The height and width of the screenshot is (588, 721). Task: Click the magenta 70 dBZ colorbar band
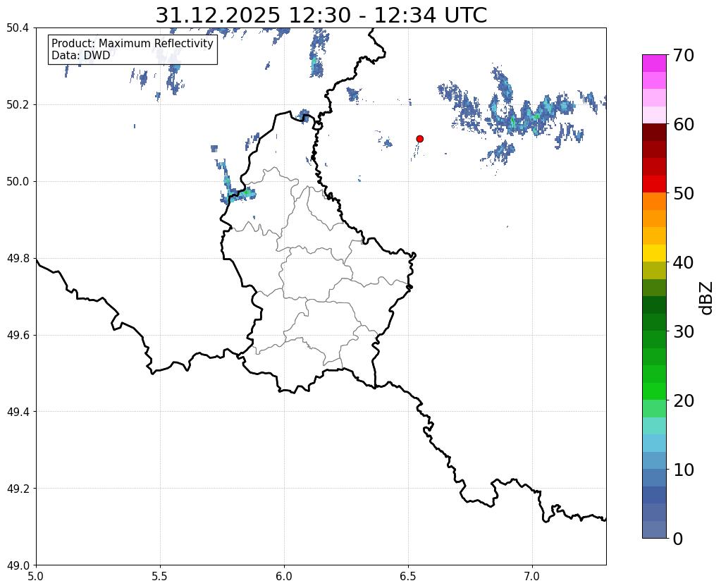(x=654, y=63)
